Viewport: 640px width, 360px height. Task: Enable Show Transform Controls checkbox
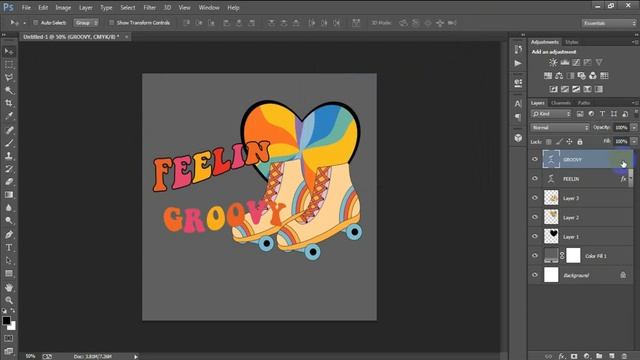[x=111, y=23]
